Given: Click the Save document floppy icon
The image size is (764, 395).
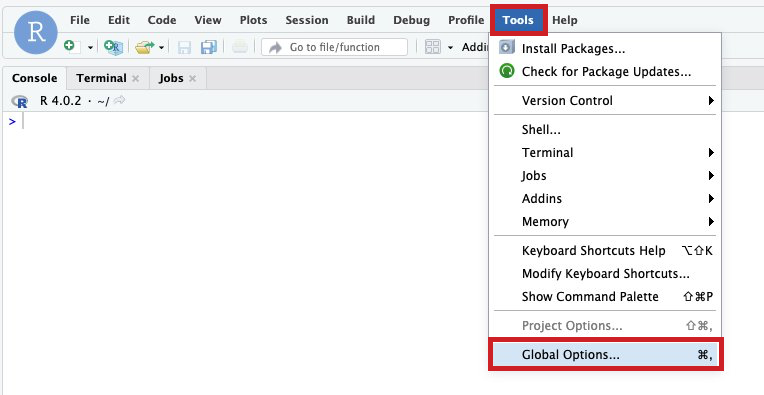Looking at the screenshot, I should point(184,47).
